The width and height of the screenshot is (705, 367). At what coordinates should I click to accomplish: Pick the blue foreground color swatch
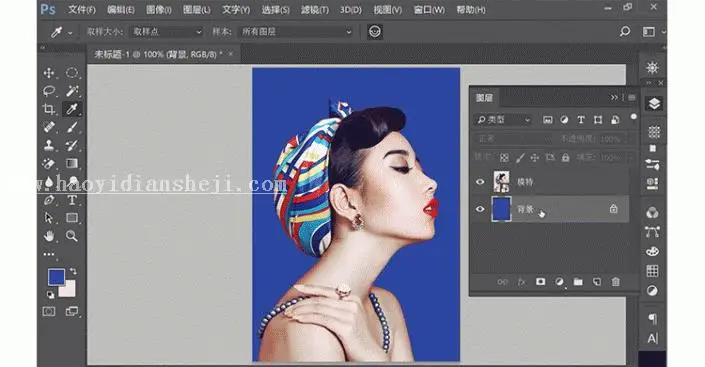(56, 277)
